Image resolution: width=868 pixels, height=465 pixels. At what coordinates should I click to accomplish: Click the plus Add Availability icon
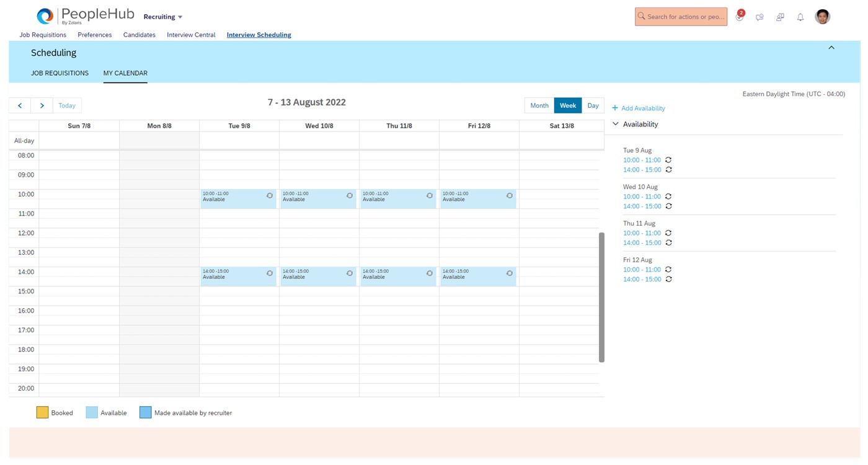[615, 108]
